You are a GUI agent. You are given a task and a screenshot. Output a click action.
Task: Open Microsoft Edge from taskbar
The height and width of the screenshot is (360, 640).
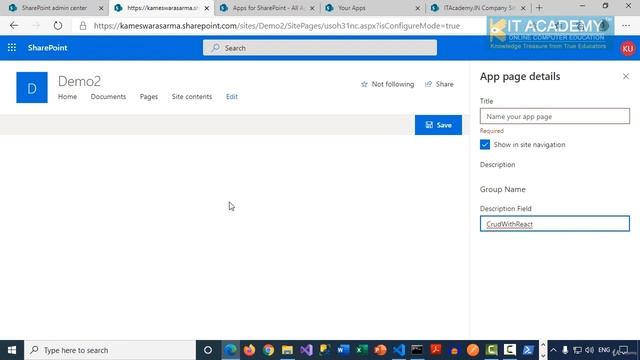click(x=230, y=350)
